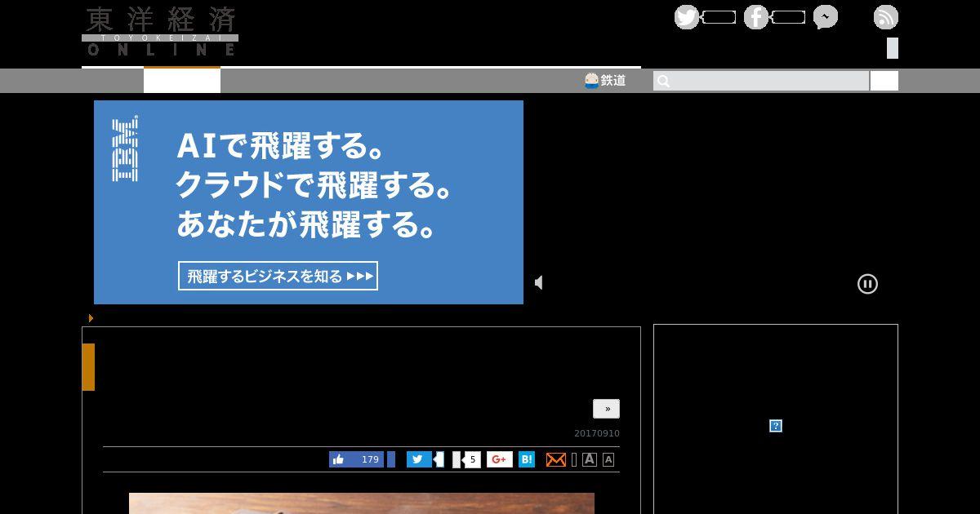This screenshot has width=980, height=514.
Task: Open the article's top photo
Action: 362,503
